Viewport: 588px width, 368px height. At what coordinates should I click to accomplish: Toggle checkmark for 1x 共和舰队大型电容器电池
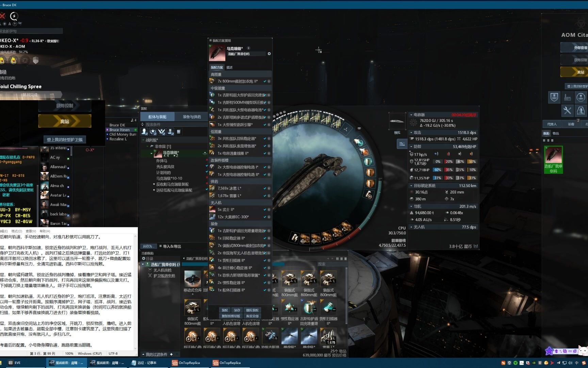pos(265,110)
